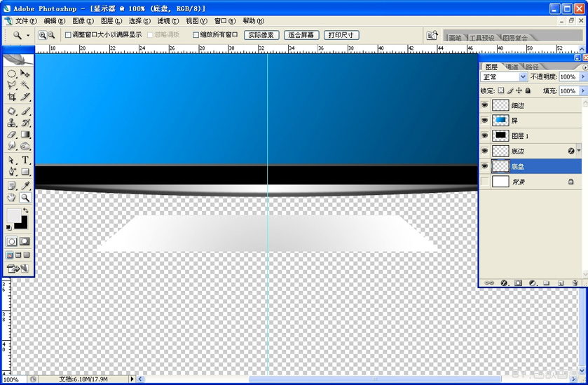
Task: Select the Zoom tool in toolbox
Action: click(25, 197)
